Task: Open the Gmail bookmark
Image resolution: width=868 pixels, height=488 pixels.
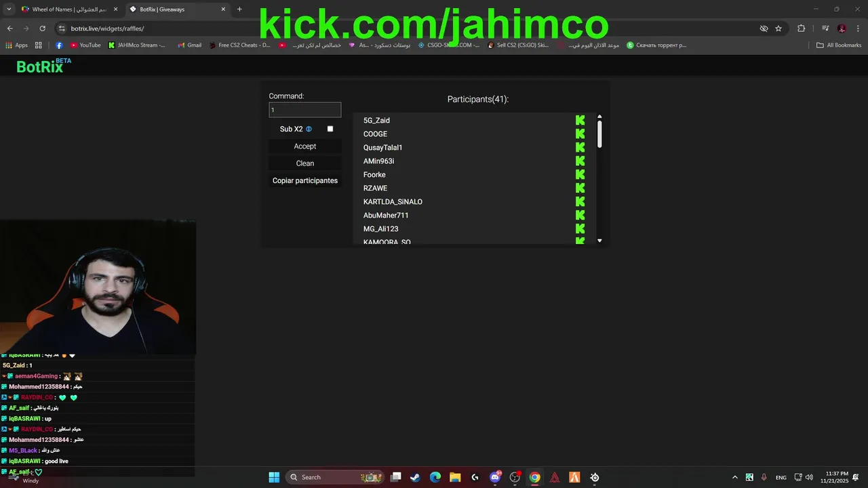Action: (190, 45)
